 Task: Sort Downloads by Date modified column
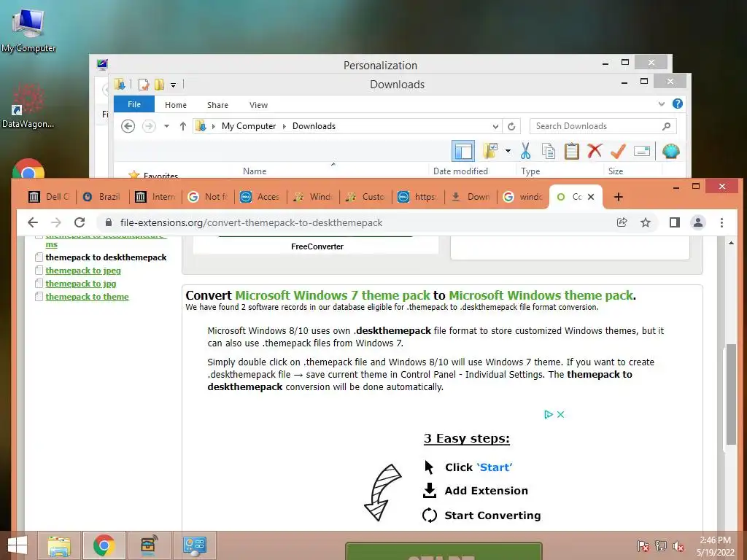[460, 171]
